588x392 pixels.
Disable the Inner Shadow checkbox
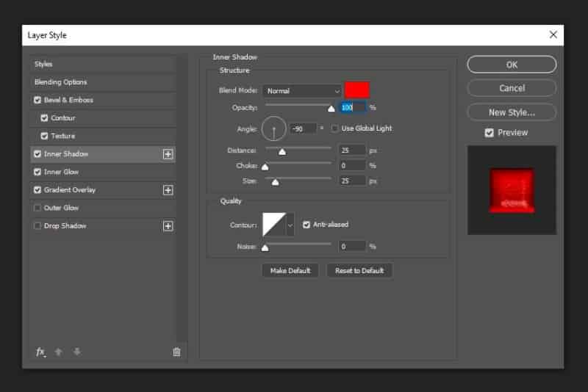click(37, 154)
